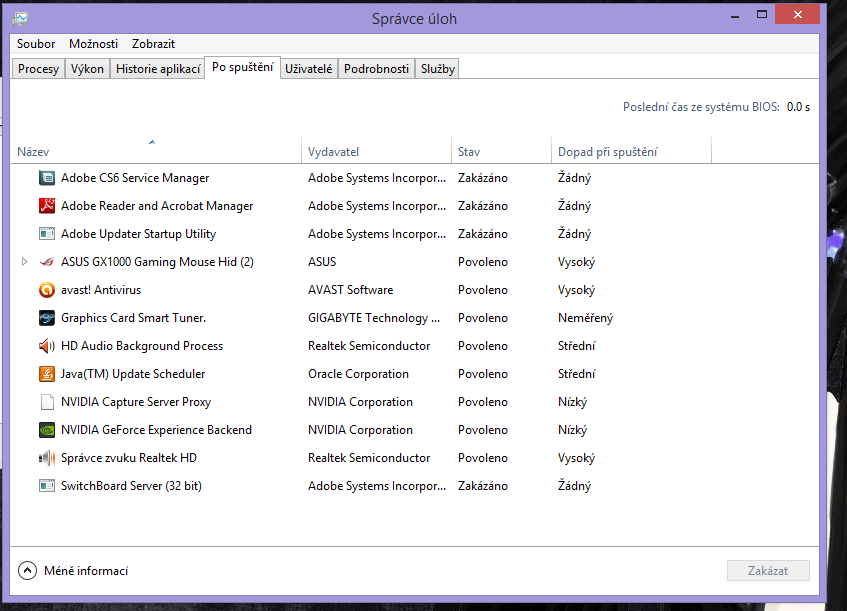This screenshot has width=847, height=611.
Task: Sort the list by the Název column
Action: (x=34, y=152)
